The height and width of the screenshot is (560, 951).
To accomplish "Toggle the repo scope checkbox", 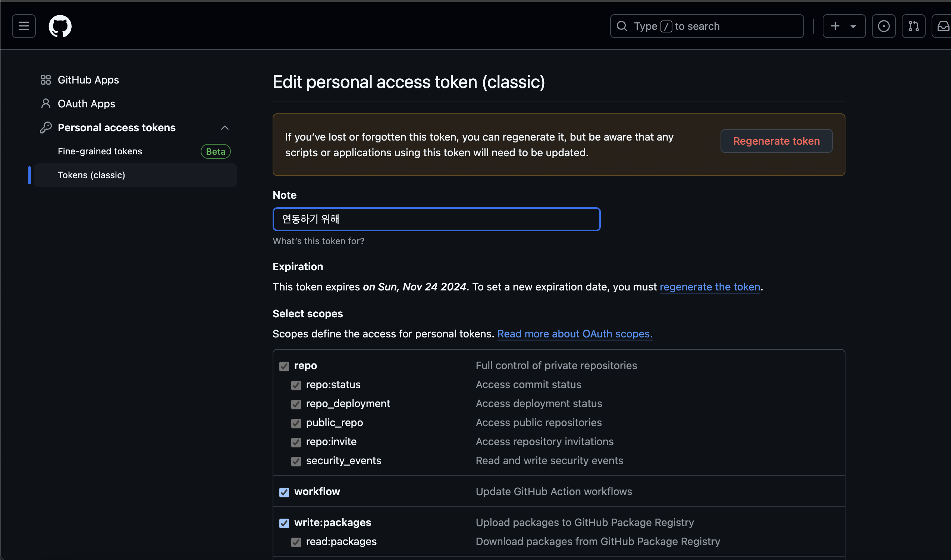I will pyautogui.click(x=284, y=366).
